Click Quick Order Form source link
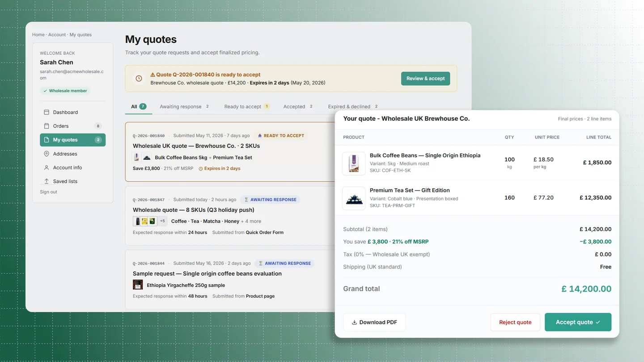This screenshot has width=644, height=362. (x=265, y=232)
